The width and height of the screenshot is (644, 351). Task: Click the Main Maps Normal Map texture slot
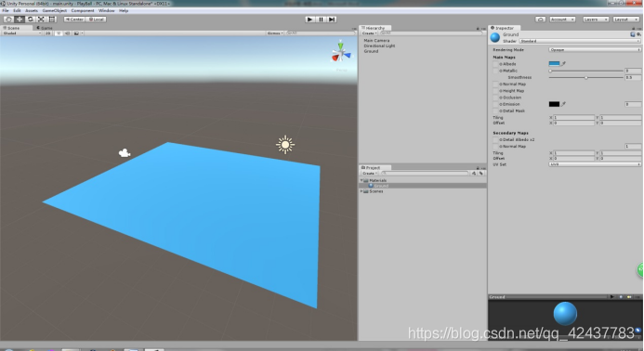[495, 84]
